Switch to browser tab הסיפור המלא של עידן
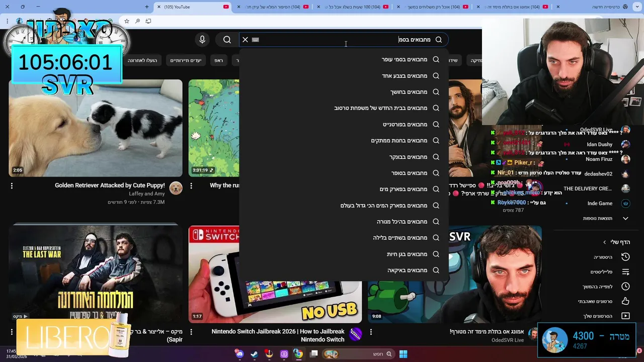Viewport: 644px width, 362px height. click(272, 7)
